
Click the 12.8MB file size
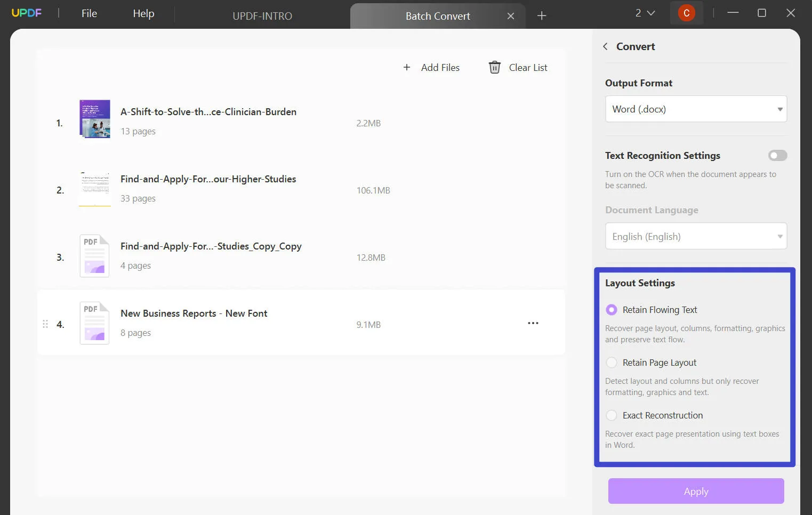pyautogui.click(x=371, y=257)
